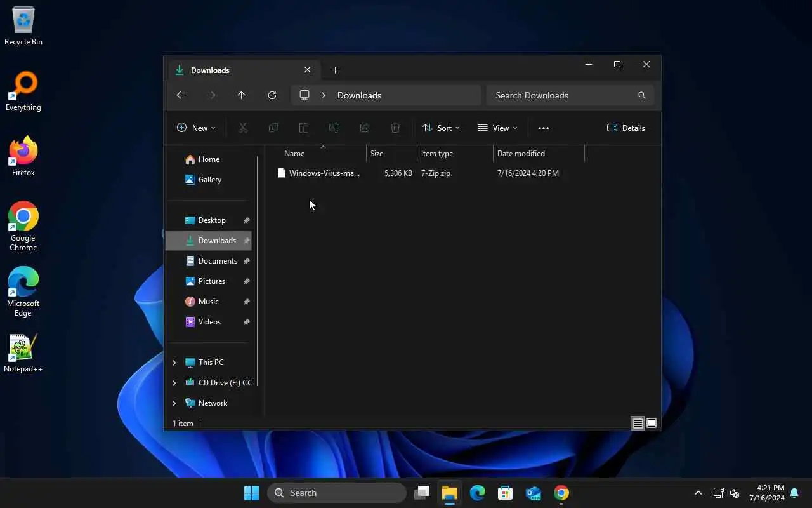Switch to details list view icon in status bar
Screen dimensions: 812x508
click(x=638, y=424)
